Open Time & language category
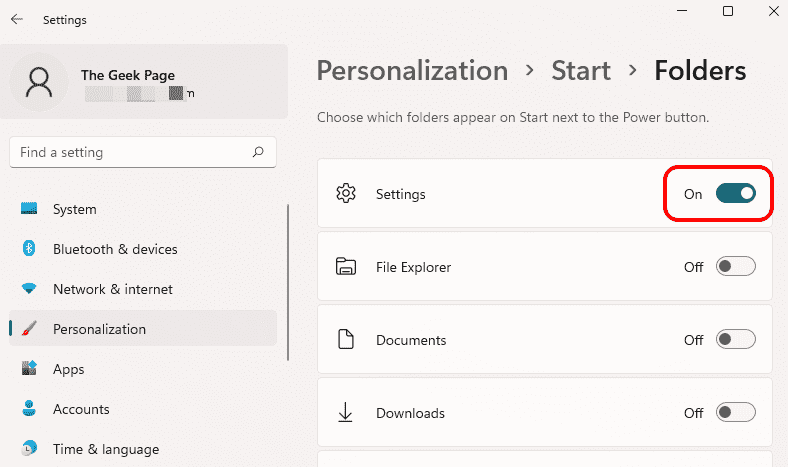 pos(143,448)
